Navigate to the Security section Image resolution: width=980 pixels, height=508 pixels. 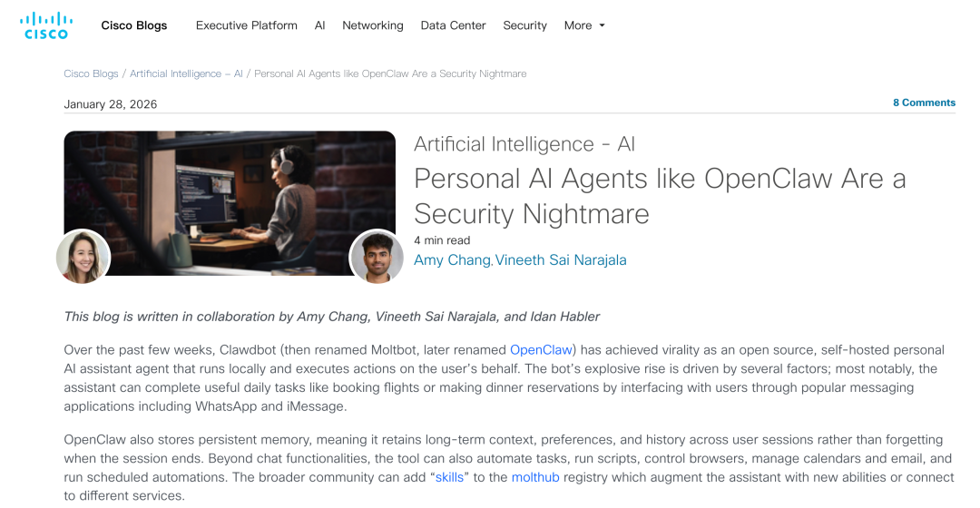click(x=525, y=25)
